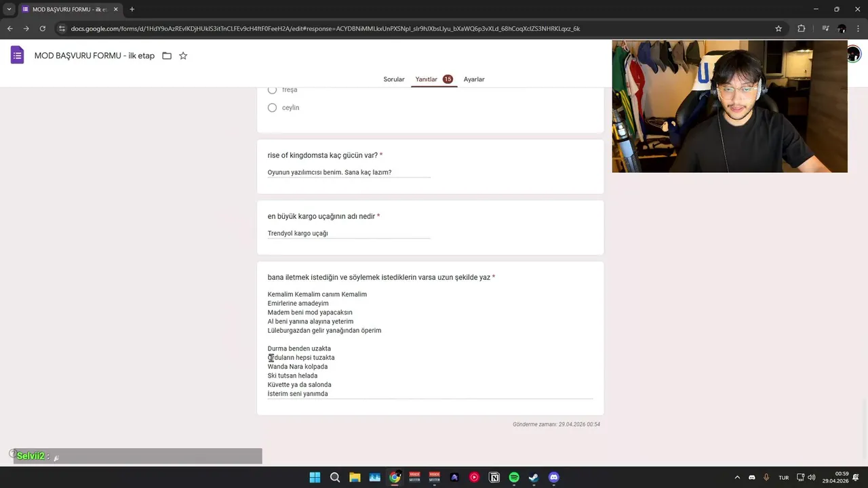
Task: Star the MOD BAŞVURU FORMU form
Action: pyautogui.click(x=183, y=56)
